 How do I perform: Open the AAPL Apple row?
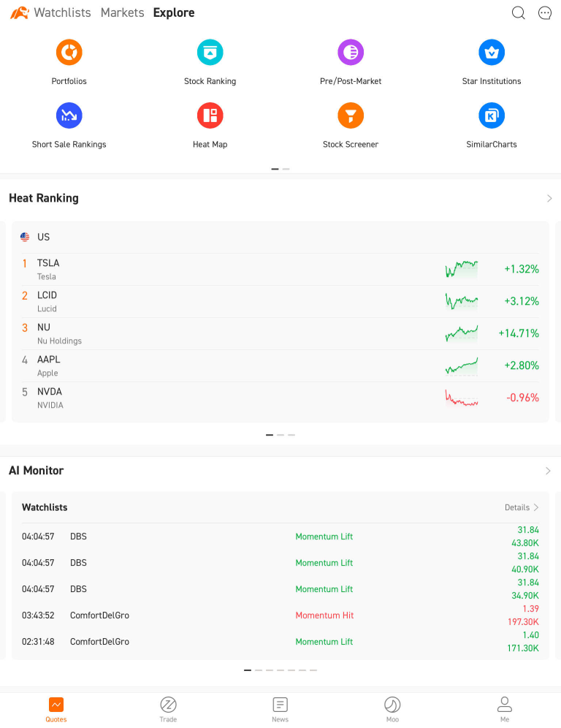click(280, 365)
